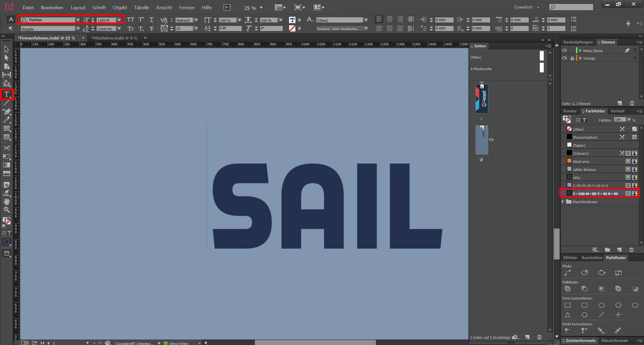Image resolution: width=644 pixels, height=345 pixels.
Task: Convert shape to ellipse in Pathfinder
Action: [x=635, y=305]
